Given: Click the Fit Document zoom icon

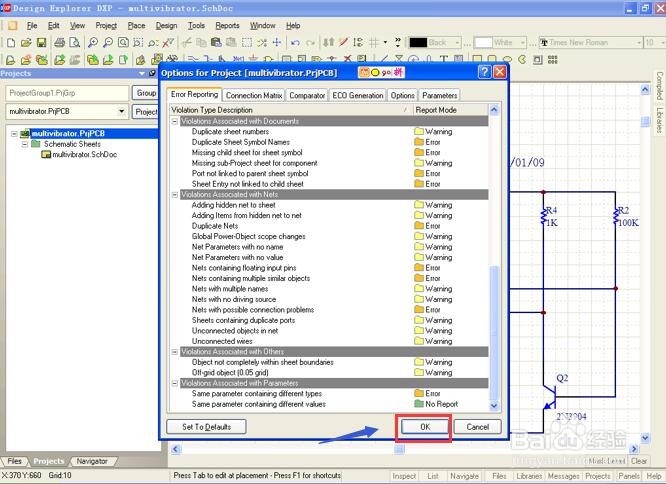Looking at the screenshot, I should [123, 42].
